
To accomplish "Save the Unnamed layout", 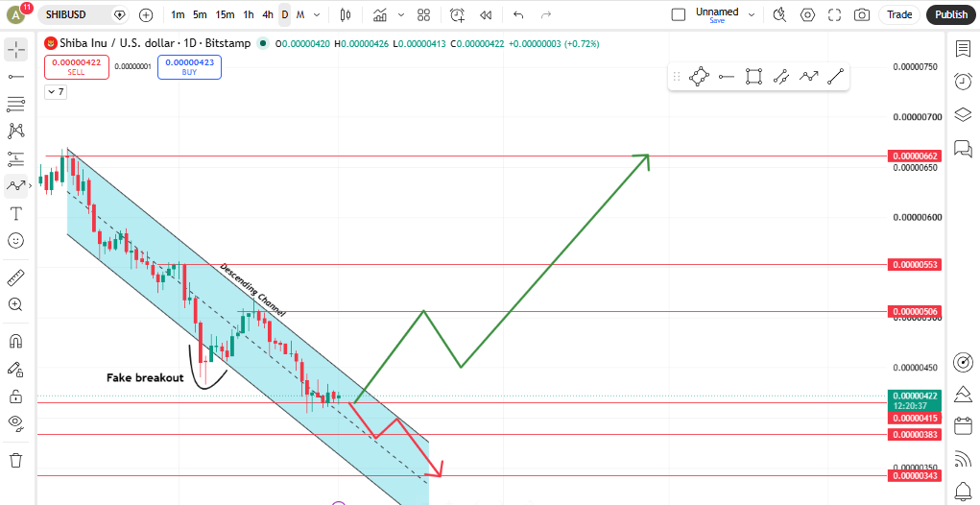I will (717, 20).
